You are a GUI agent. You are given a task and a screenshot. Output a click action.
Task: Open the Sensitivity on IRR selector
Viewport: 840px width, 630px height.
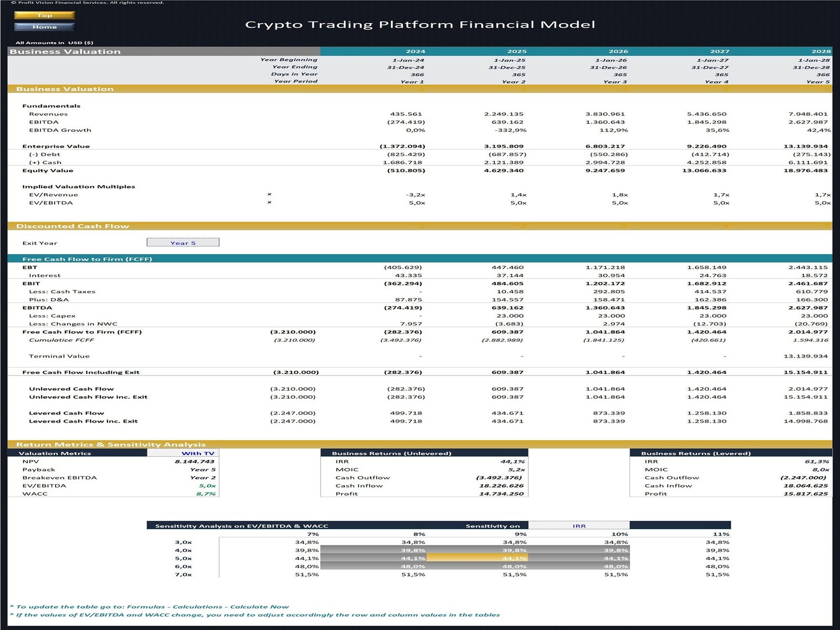click(x=579, y=526)
